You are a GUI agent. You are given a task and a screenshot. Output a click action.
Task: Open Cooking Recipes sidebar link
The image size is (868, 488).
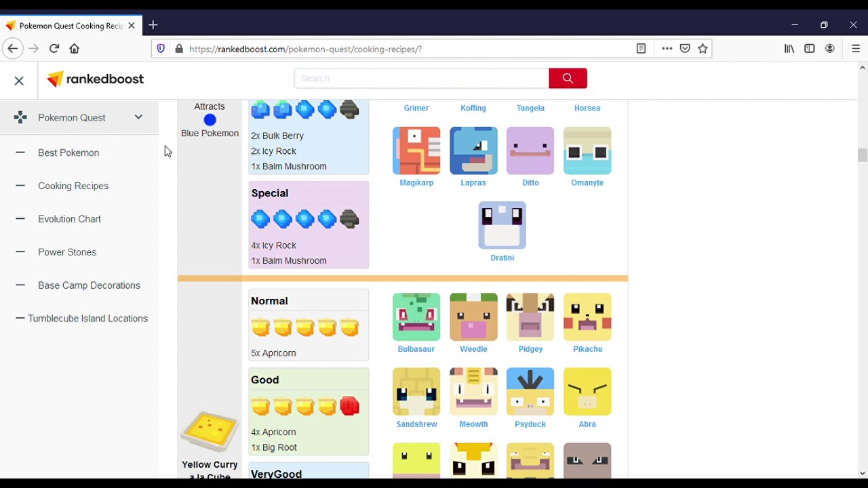(73, 186)
